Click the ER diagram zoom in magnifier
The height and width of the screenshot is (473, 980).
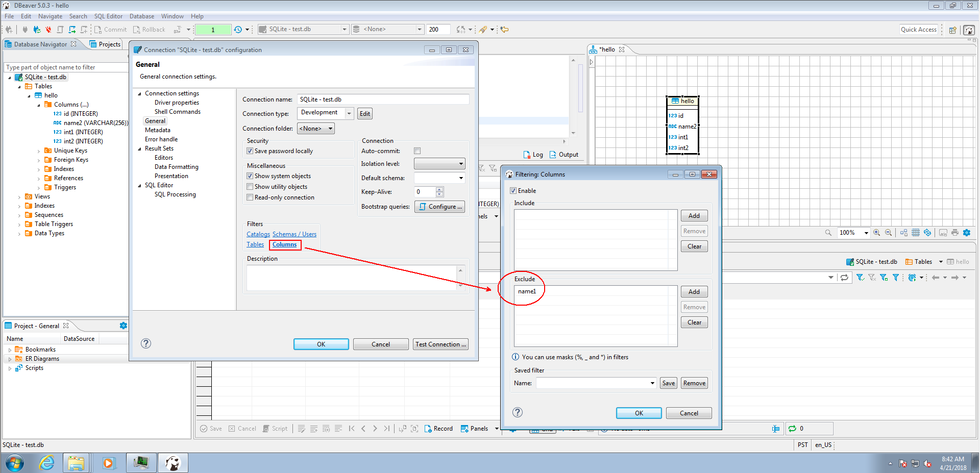click(876, 233)
